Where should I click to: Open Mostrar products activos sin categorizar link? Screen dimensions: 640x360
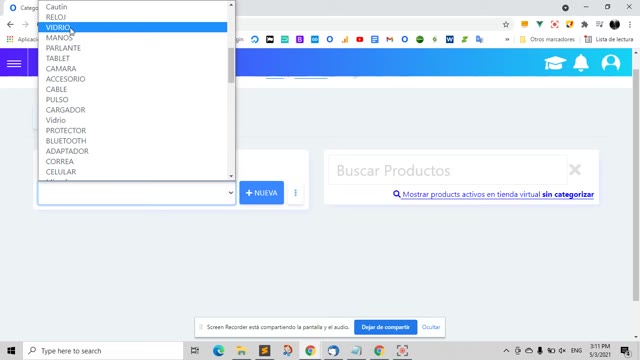[x=493, y=194]
